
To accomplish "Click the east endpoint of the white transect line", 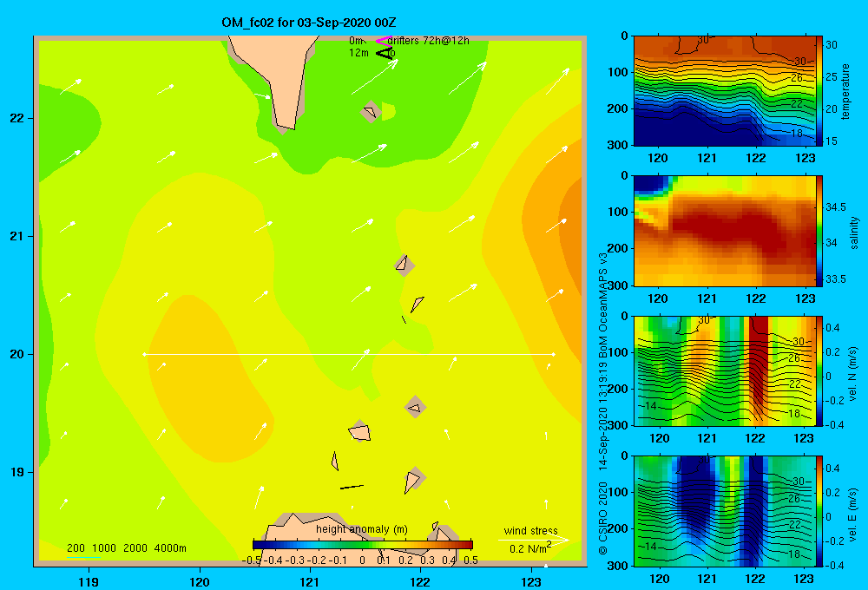I will (x=554, y=354).
